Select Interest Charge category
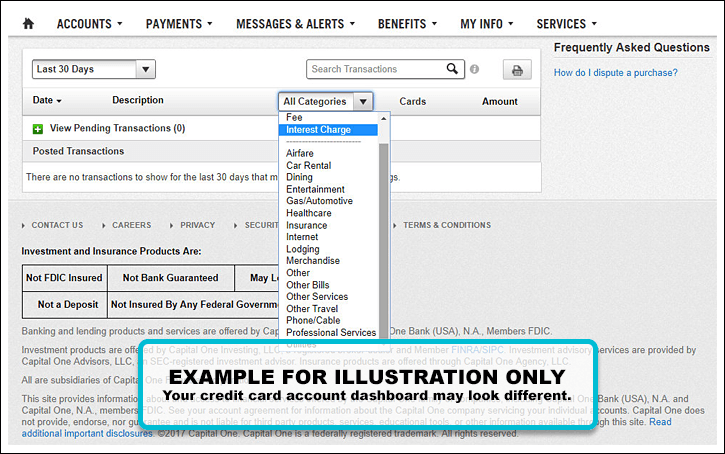 (x=328, y=130)
